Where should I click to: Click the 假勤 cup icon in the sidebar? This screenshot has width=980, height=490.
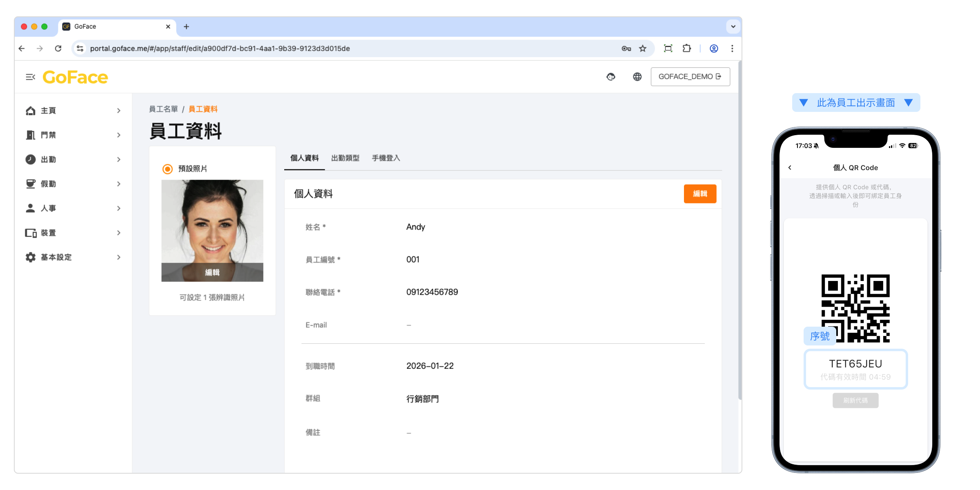[x=31, y=184]
